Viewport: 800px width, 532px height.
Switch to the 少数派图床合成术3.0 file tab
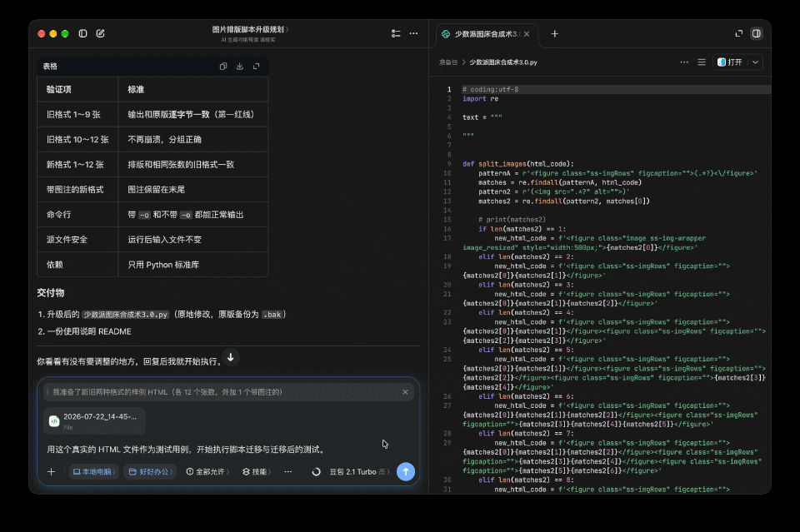tap(487, 34)
